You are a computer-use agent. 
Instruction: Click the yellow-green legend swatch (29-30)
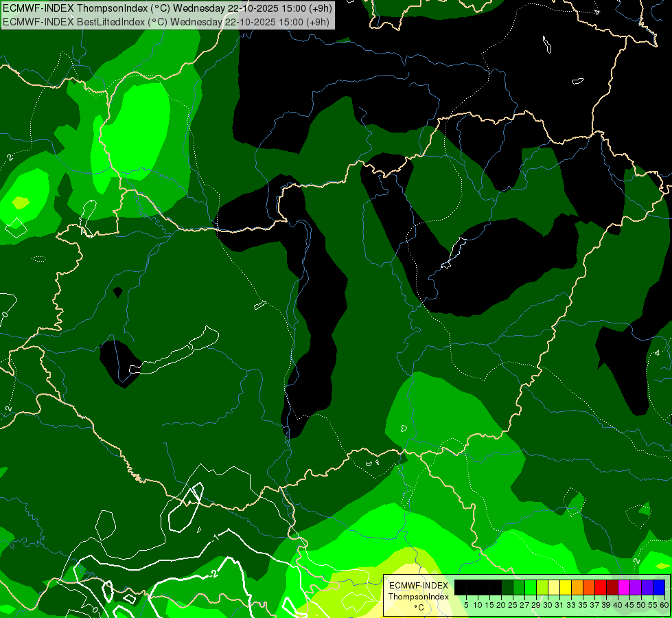point(542,587)
